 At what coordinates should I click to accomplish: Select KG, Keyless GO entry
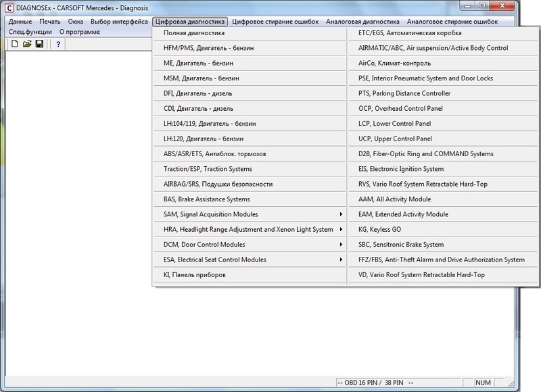(443, 229)
